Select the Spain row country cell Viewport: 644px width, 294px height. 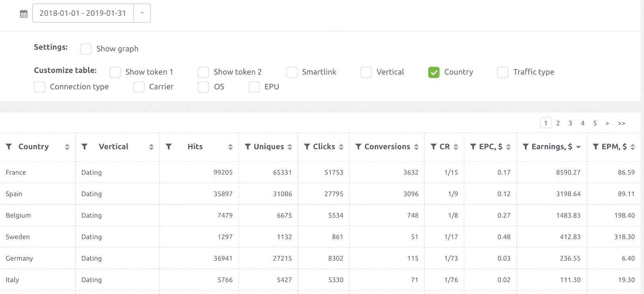tap(38, 194)
